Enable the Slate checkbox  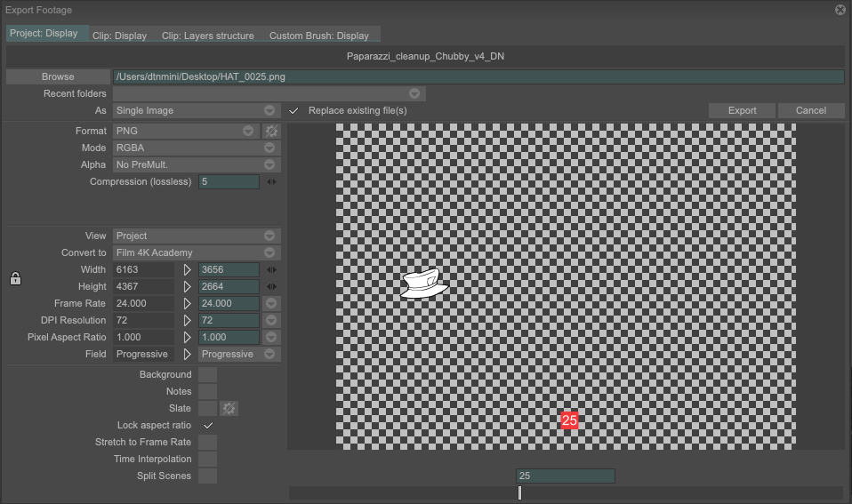[207, 408]
